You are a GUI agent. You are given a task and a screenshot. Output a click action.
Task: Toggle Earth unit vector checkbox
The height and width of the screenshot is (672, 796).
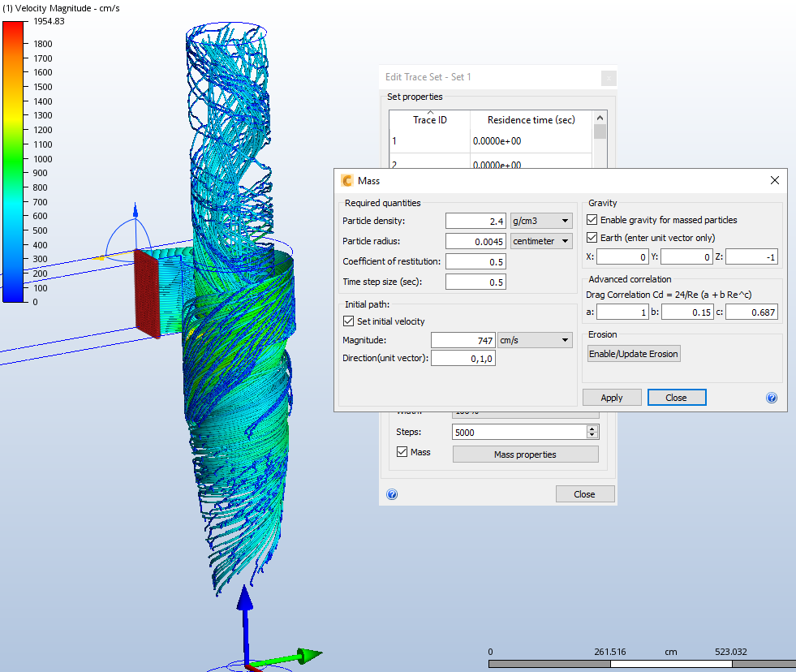592,237
